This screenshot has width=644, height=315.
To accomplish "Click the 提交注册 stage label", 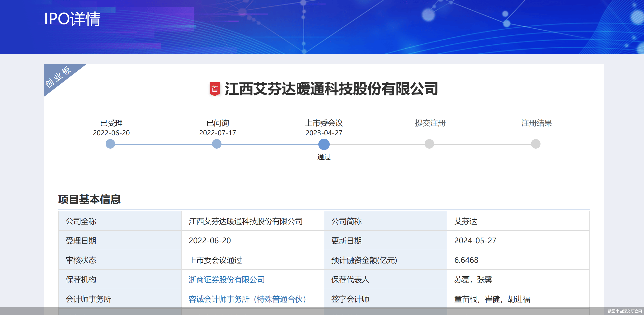I will (x=430, y=123).
